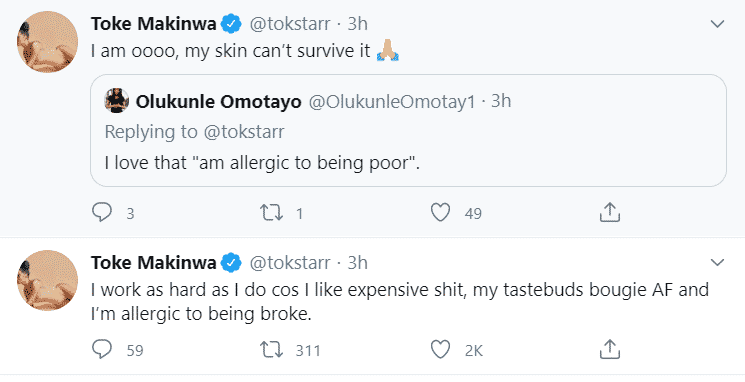
Task: Open the quoted tweet 'am allergic to being poor'
Action: 408,130
